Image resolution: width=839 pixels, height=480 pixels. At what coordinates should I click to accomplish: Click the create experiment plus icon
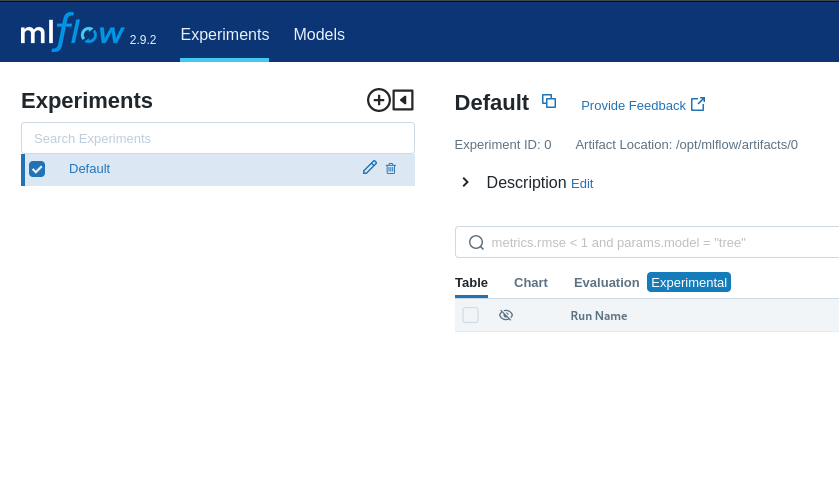coord(378,100)
